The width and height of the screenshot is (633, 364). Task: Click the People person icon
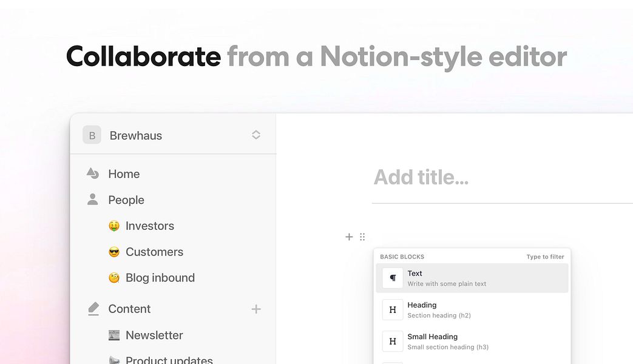tap(93, 200)
